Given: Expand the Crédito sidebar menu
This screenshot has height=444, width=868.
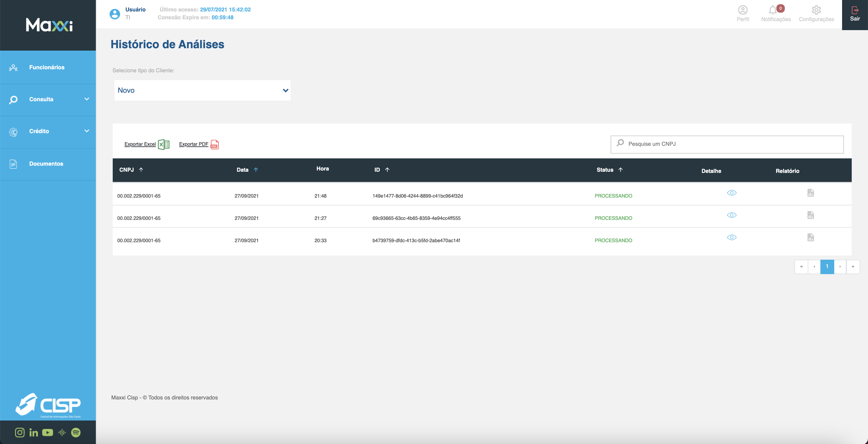Looking at the screenshot, I should tap(48, 131).
